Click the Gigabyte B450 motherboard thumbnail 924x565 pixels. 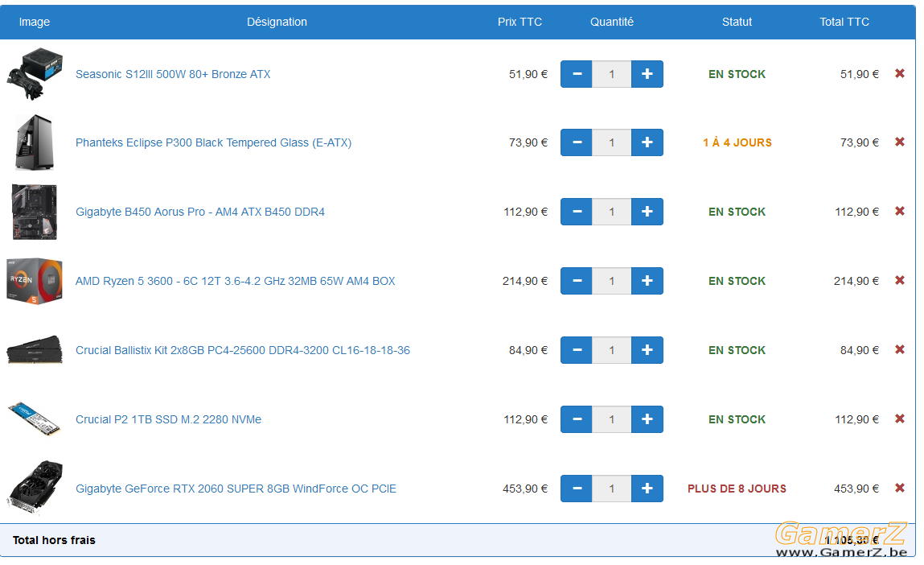pos(35,212)
